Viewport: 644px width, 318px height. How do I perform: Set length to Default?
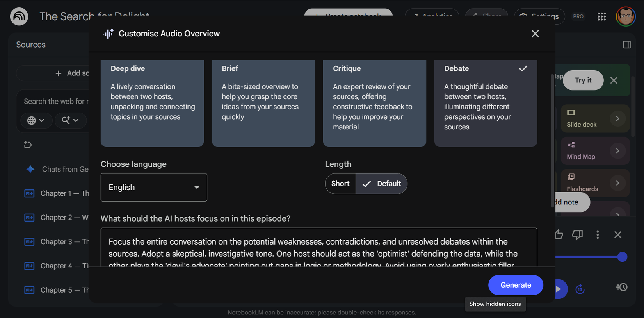click(x=381, y=184)
